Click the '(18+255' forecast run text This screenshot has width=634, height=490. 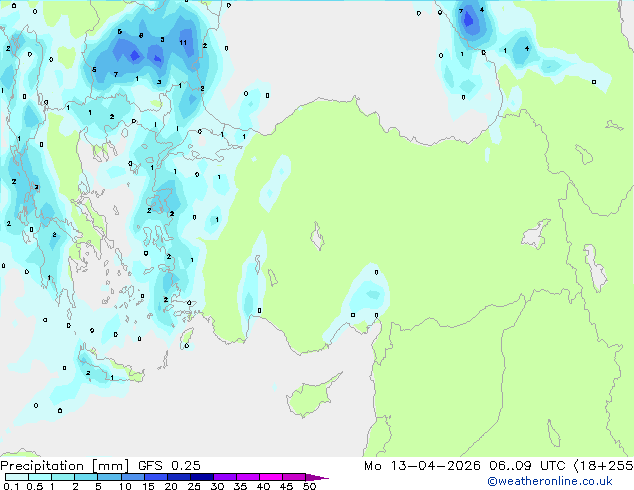point(604,466)
